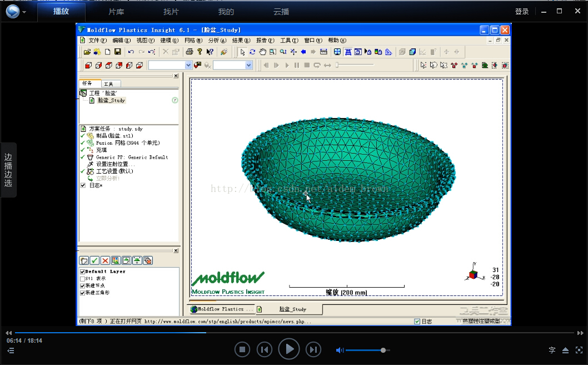Screen dimensions: 588x365
Task: Open the 结果(R) results menu
Action: pyautogui.click(x=242, y=41)
